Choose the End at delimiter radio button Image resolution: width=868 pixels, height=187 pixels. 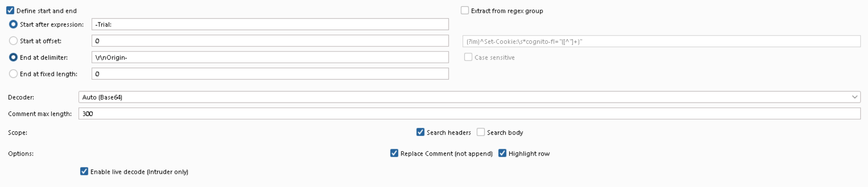coord(13,57)
